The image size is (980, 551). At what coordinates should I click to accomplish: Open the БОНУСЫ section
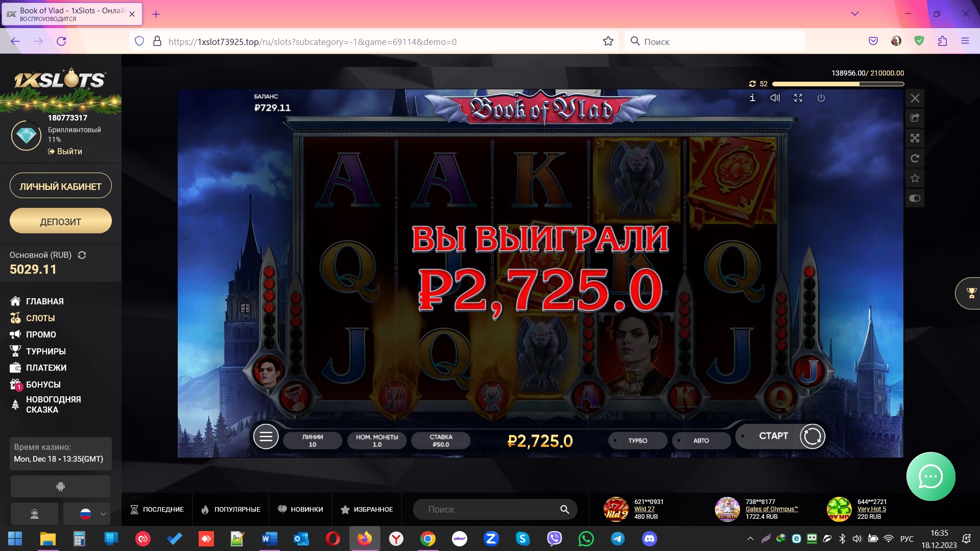[35, 385]
